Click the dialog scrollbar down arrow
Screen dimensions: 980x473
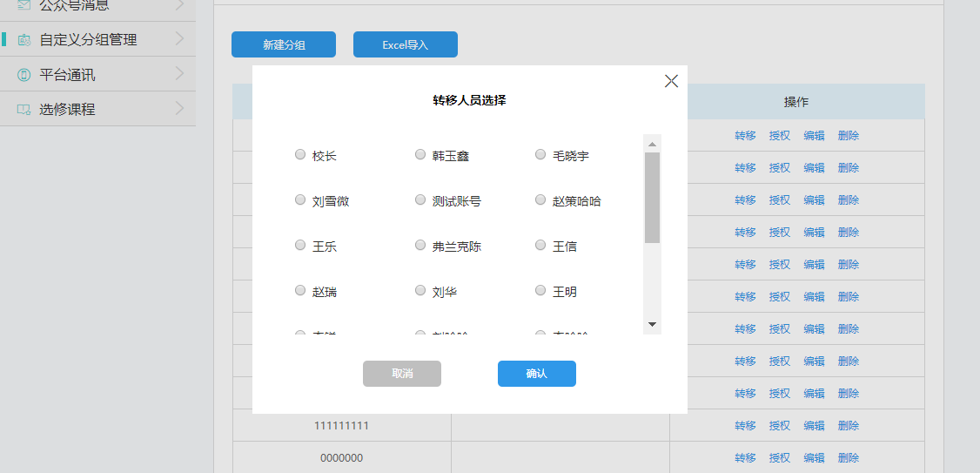coord(652,324)
